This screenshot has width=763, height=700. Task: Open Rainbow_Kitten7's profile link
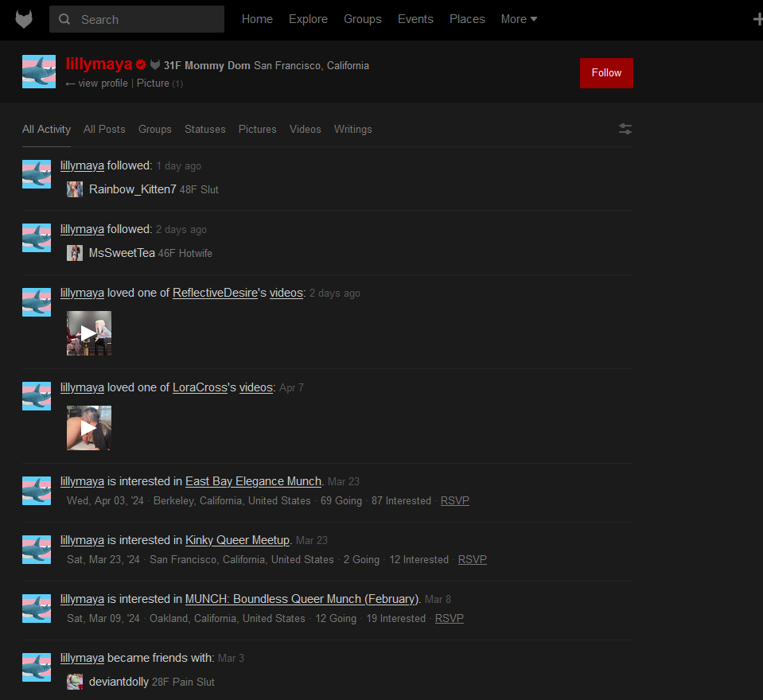[132, 189]
